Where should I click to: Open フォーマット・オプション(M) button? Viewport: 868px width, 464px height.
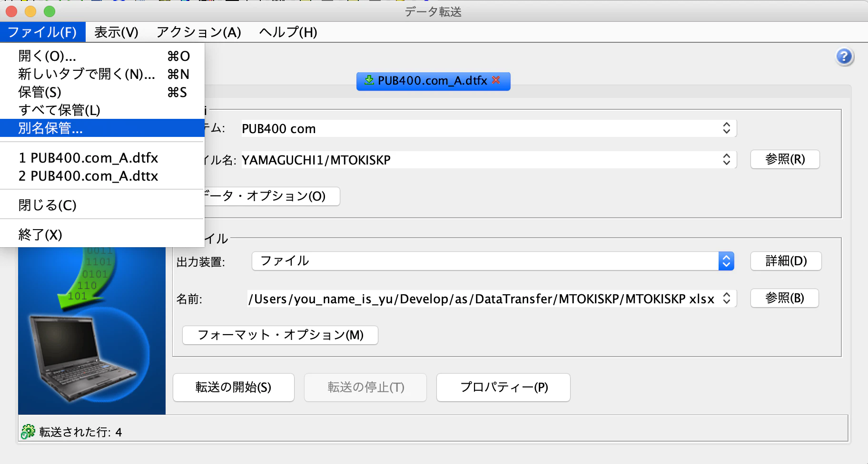tap(280, 335)
